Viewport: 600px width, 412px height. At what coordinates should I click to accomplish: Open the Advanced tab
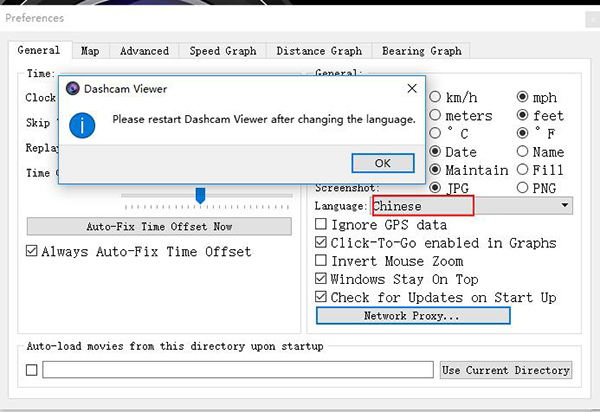(144, 51)
